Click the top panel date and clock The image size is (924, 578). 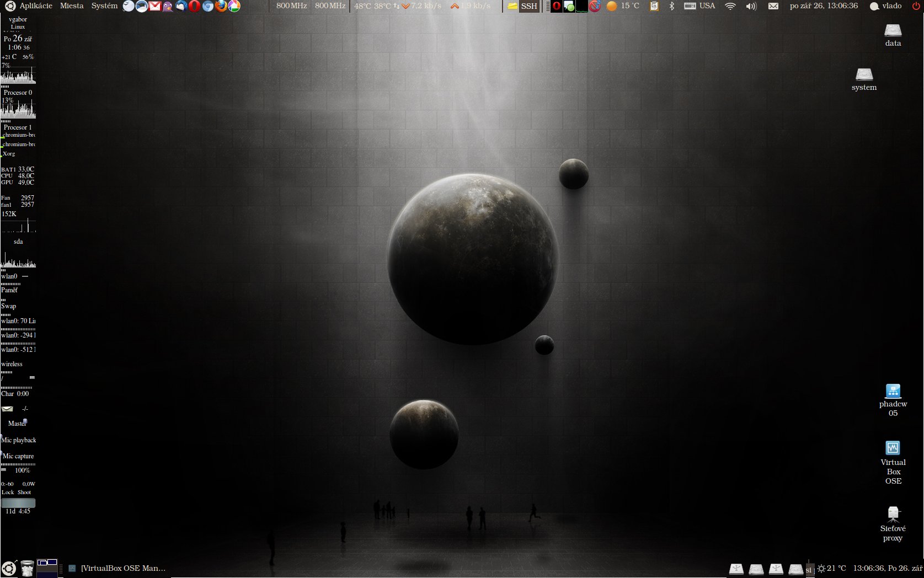click(824, 6)
